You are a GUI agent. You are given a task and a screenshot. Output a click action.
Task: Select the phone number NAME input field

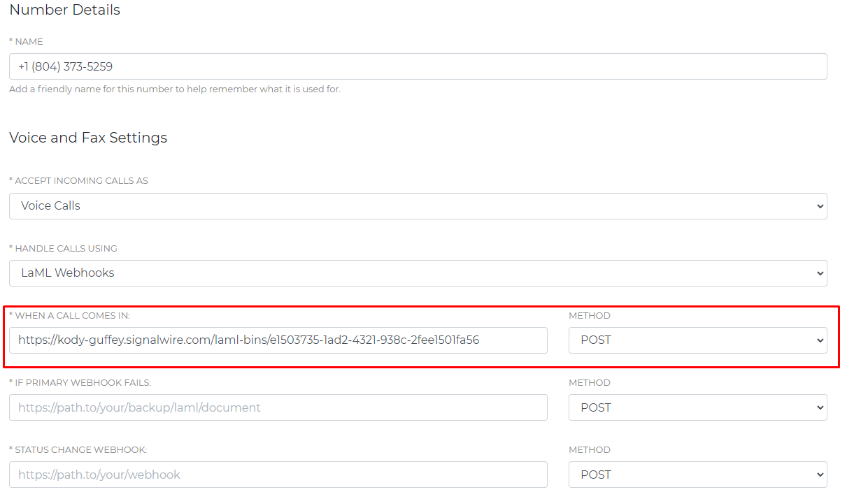coord(417,66)
